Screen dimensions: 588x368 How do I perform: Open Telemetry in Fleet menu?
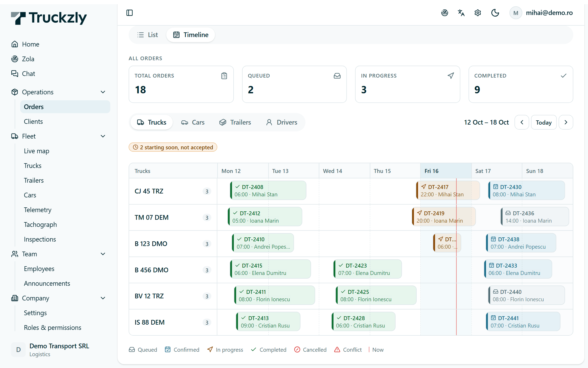(65, 210)
